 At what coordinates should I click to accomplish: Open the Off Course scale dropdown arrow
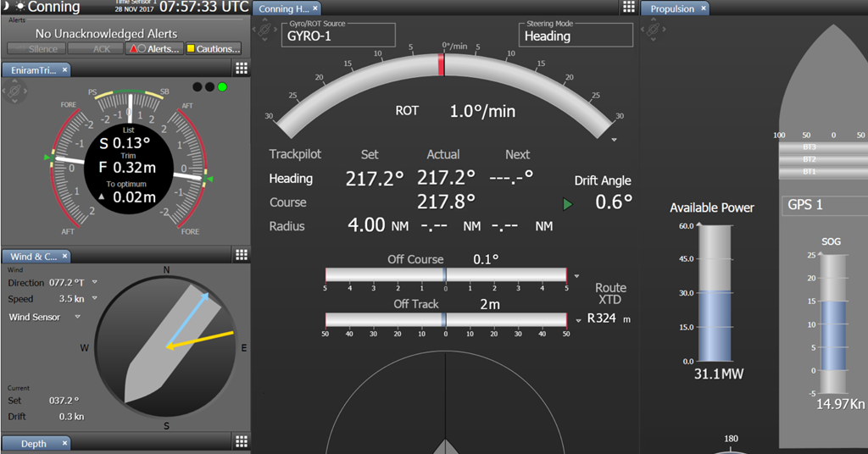tap(577, 276)
